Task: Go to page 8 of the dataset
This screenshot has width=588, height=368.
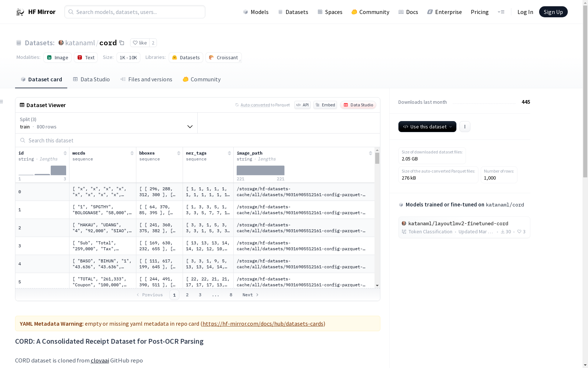Action: pos(231,295)
